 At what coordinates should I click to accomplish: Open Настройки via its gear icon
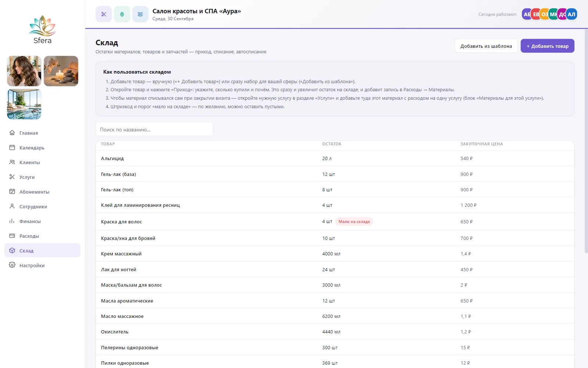click(x=12, y=265)
